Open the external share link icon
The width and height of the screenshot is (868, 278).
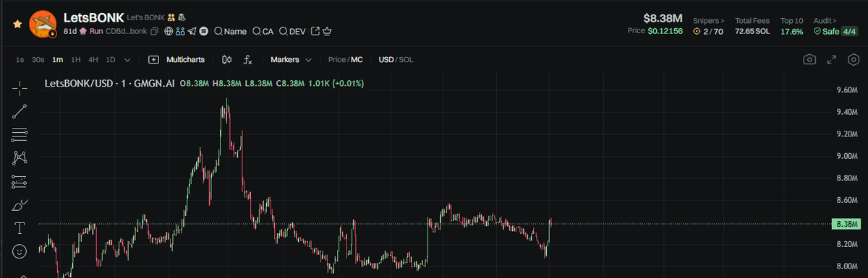point(315,31)
